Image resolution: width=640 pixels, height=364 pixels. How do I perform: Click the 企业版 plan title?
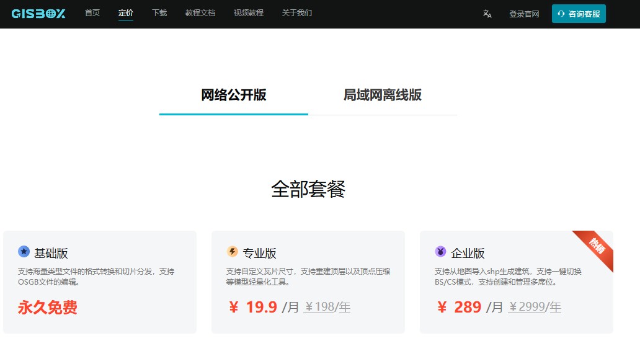point(468,253)
